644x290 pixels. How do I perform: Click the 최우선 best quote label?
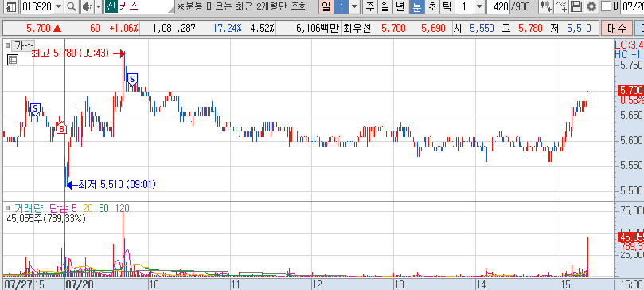point(357,29)
